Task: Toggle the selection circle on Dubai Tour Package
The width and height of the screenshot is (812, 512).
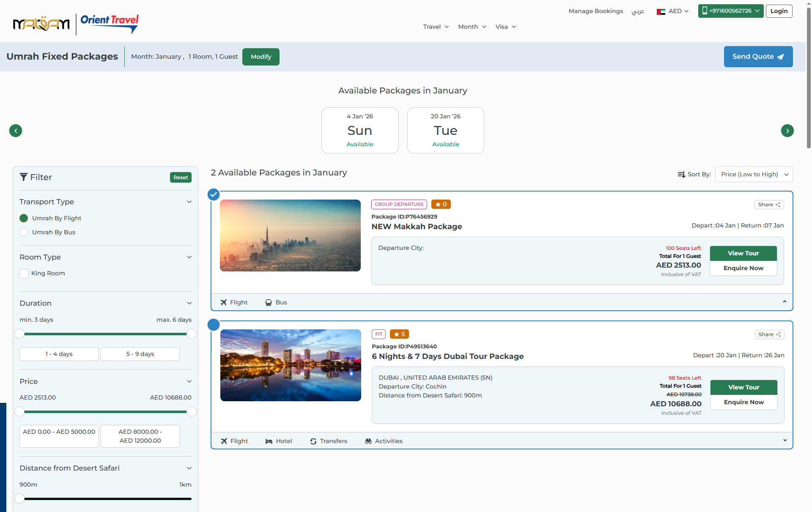Action: 214,325
